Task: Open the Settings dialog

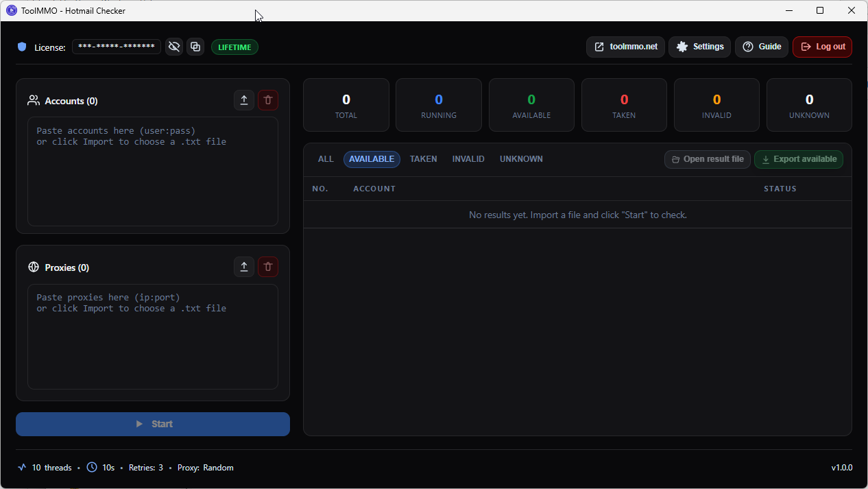Action: tap(700, 47)
